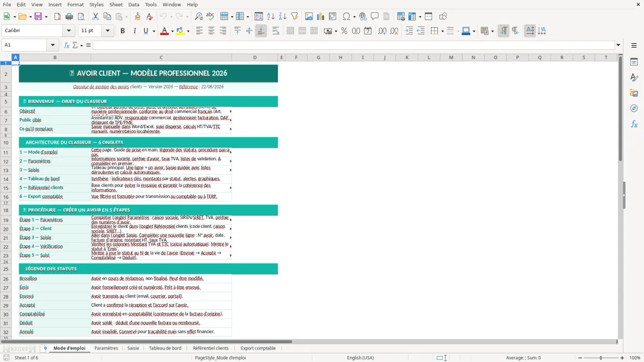Open sidebar Navigator compass icon
Image resolution: width=644 pixels, height=362 pixels.
(634, 108)
